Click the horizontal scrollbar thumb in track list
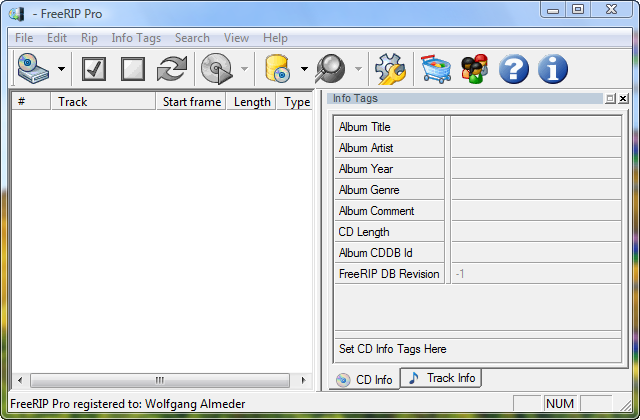Viewport: 640px width, 420px height. pos(160,380)
